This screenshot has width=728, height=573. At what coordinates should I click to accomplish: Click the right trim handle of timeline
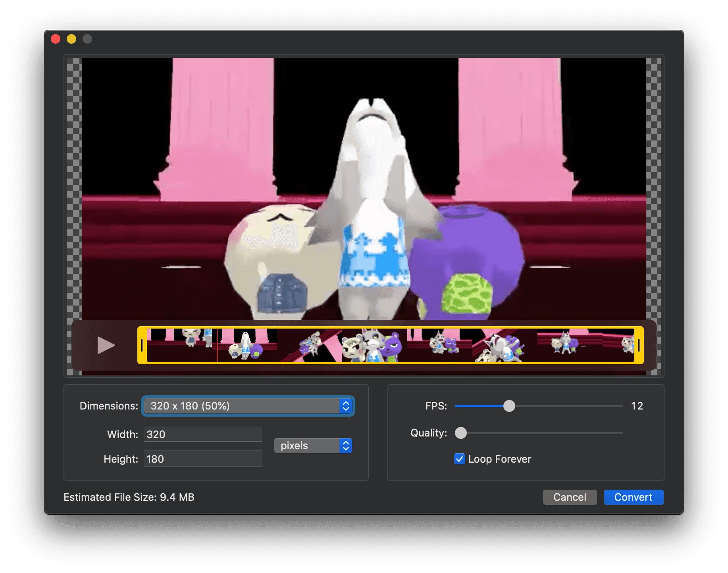639,345
